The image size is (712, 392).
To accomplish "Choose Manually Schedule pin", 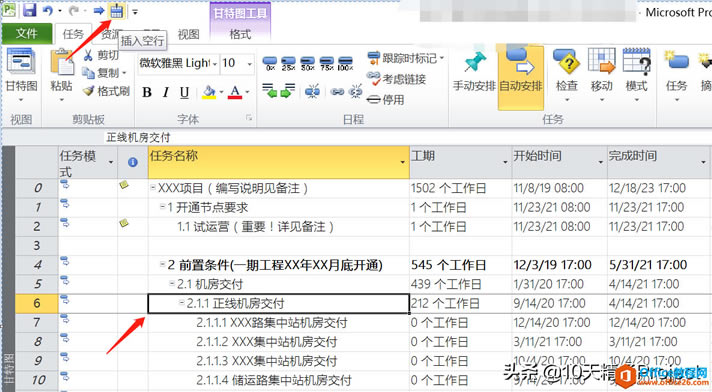I will (x=474, y=72).
